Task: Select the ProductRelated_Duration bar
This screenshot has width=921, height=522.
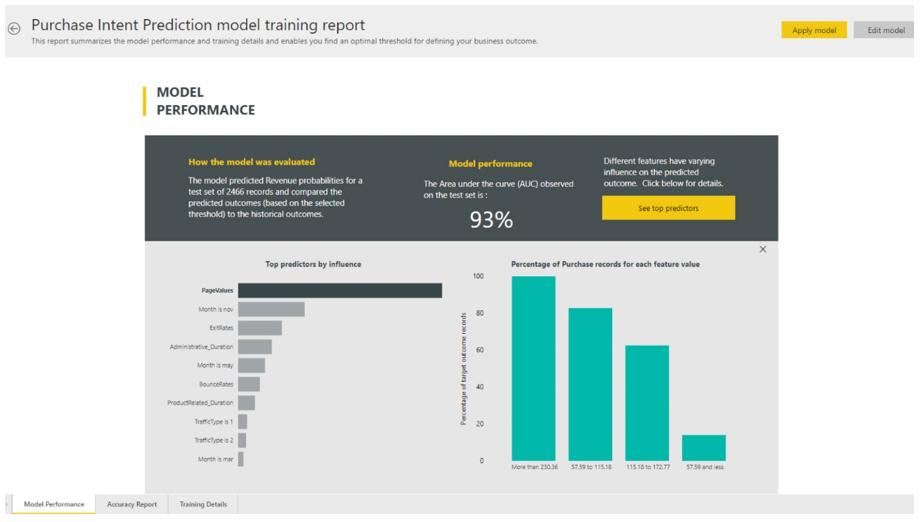Action: tap(246, 403)
